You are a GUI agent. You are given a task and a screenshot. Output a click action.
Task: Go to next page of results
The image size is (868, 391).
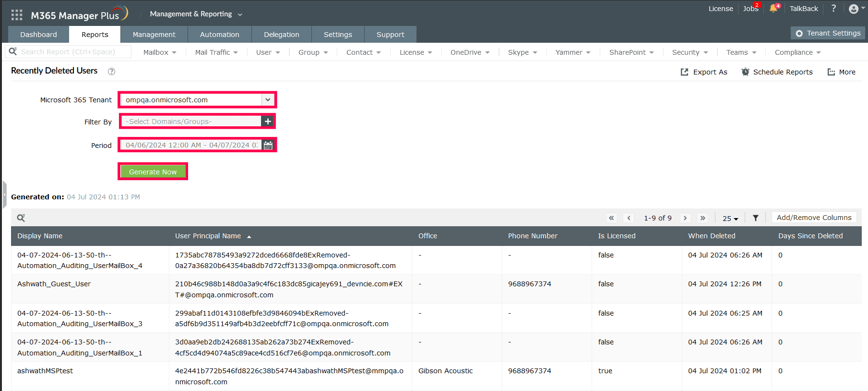(x=685, y=218)
